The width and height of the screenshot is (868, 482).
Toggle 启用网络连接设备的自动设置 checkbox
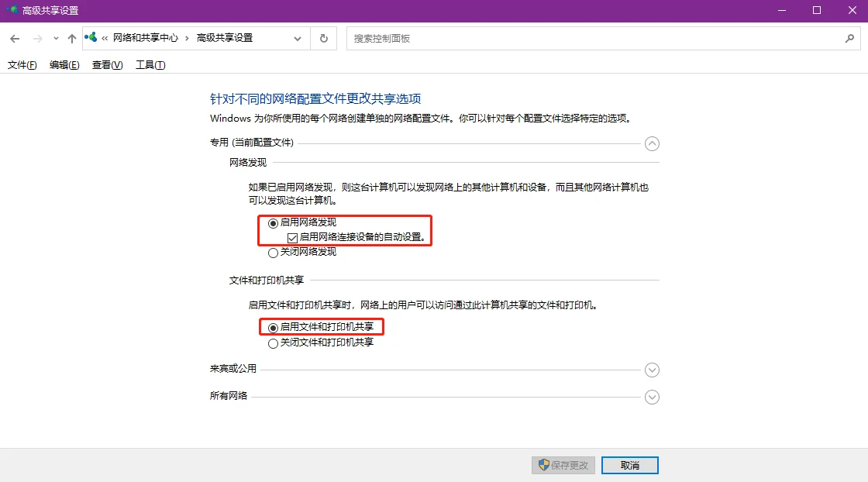coord(292,238)
